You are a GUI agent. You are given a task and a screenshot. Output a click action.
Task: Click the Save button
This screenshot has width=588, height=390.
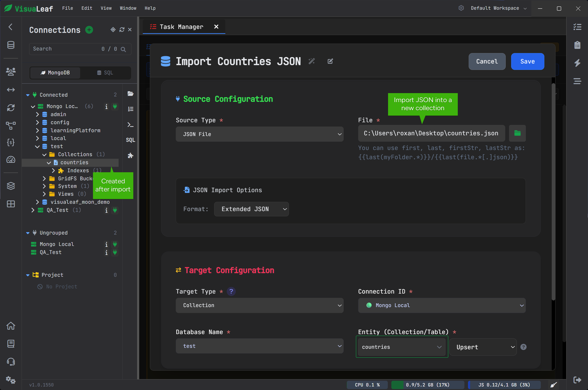(528, 61)
